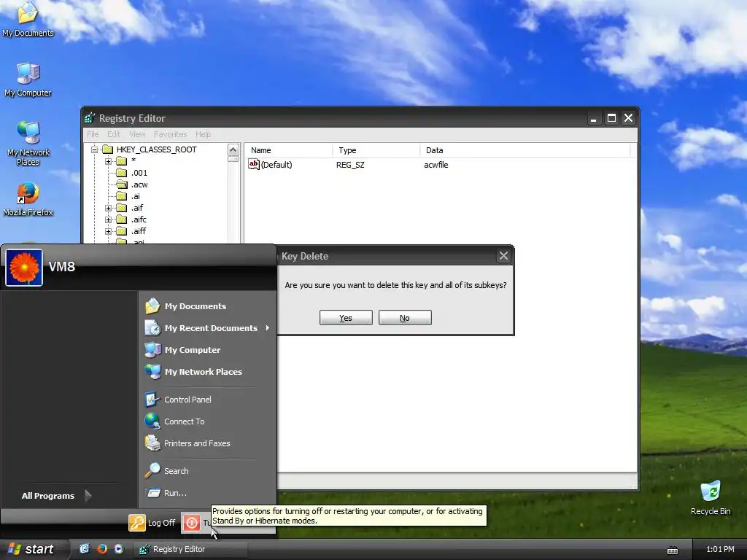
Task: Launch Firefox from quick launch
Action: tap(102, 549)
